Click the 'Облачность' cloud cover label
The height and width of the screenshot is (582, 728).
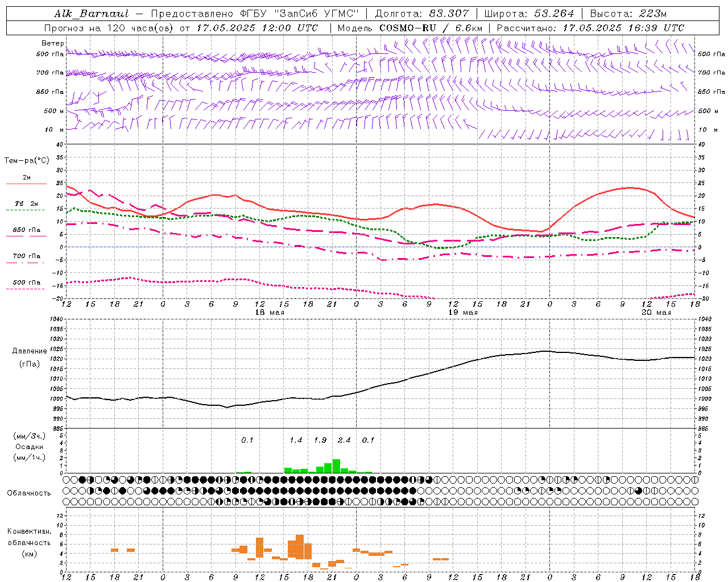pyautogui.click(x=29, y=493)
